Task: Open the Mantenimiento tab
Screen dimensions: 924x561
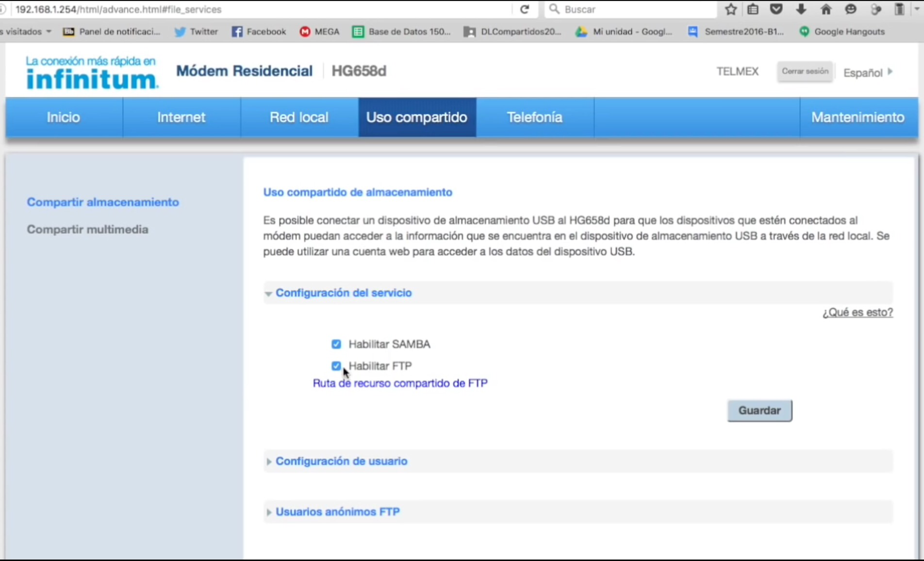Action: click(x=858, y=117)
